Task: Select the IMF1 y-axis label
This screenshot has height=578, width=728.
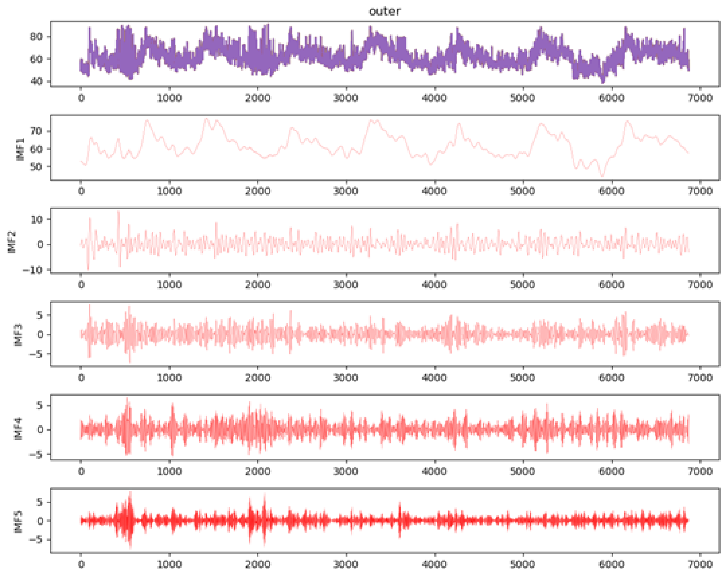Action: [21, 149]
